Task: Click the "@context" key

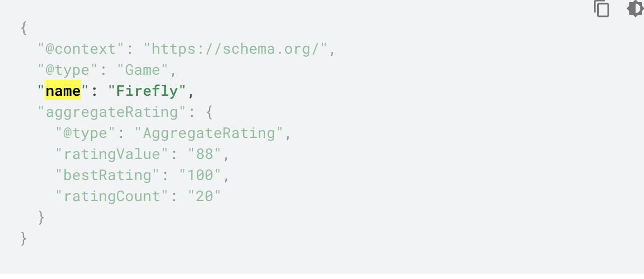Action: click(81, 49)
